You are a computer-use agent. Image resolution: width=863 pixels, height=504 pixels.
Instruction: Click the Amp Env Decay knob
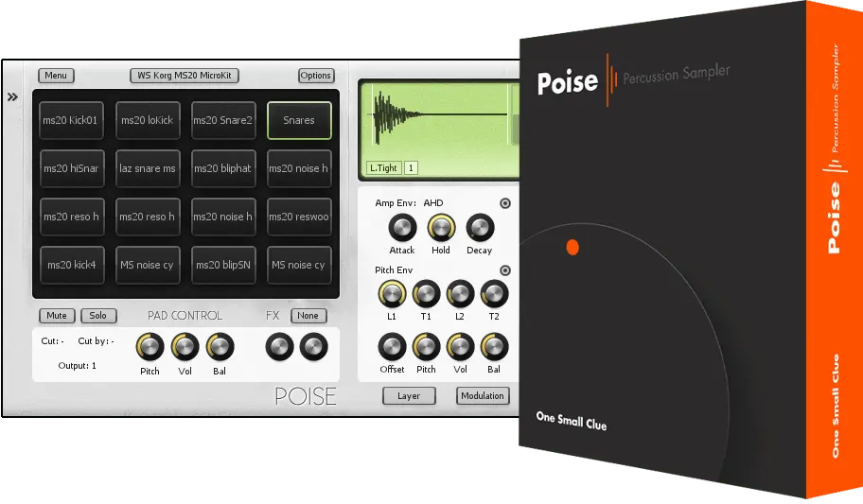tap(480, 227)
